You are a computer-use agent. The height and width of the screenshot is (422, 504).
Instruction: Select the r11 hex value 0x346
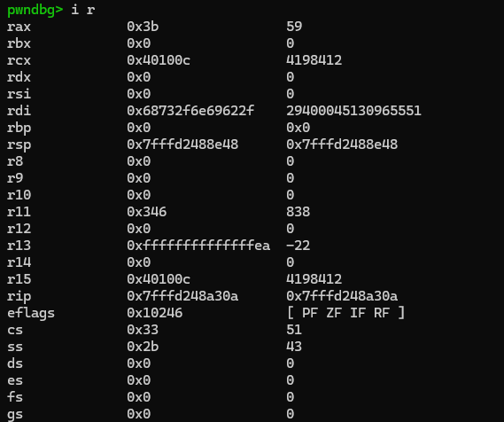[x=146, y=212]
